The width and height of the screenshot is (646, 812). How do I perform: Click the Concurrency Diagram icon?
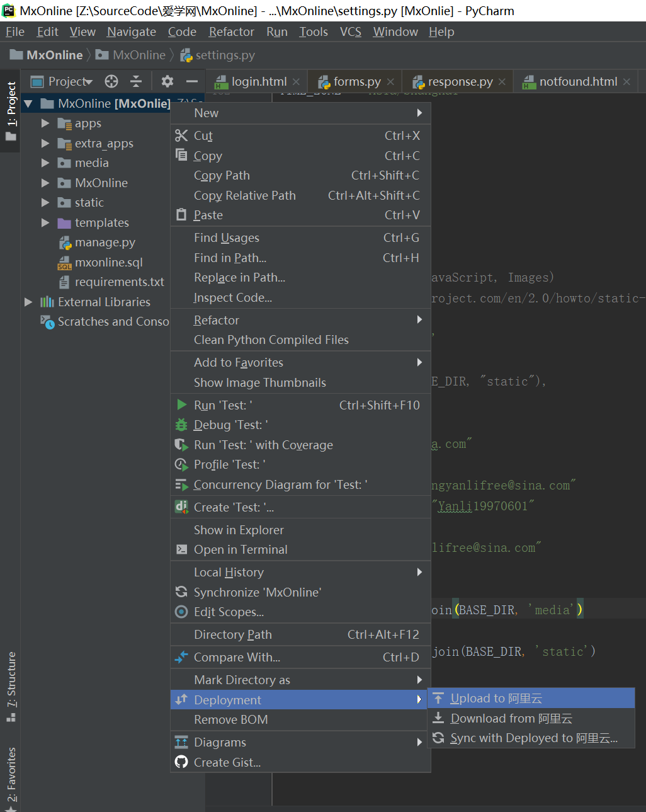click(181, 484)
